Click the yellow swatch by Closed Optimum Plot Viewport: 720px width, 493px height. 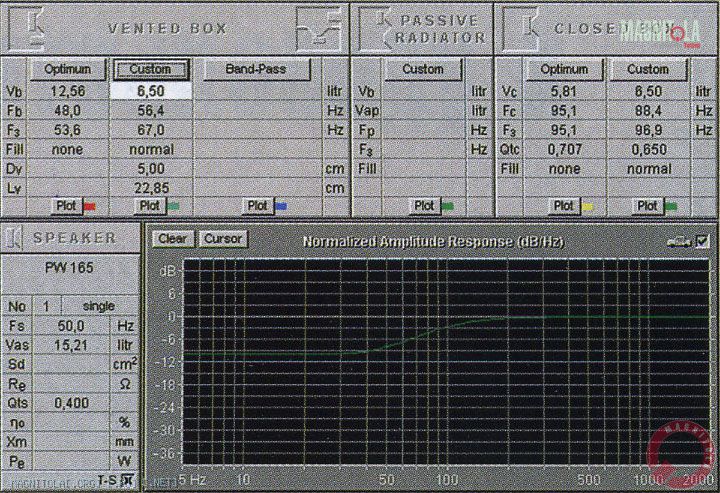coord(587,207)
